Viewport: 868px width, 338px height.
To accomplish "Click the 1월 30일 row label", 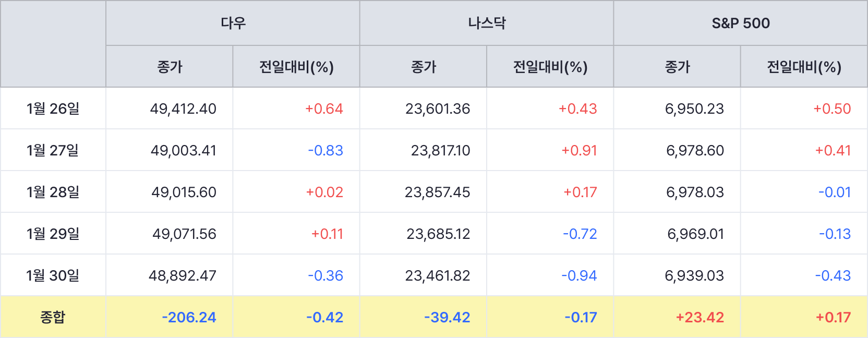I will pyautogui.click(x=53, y=275).
